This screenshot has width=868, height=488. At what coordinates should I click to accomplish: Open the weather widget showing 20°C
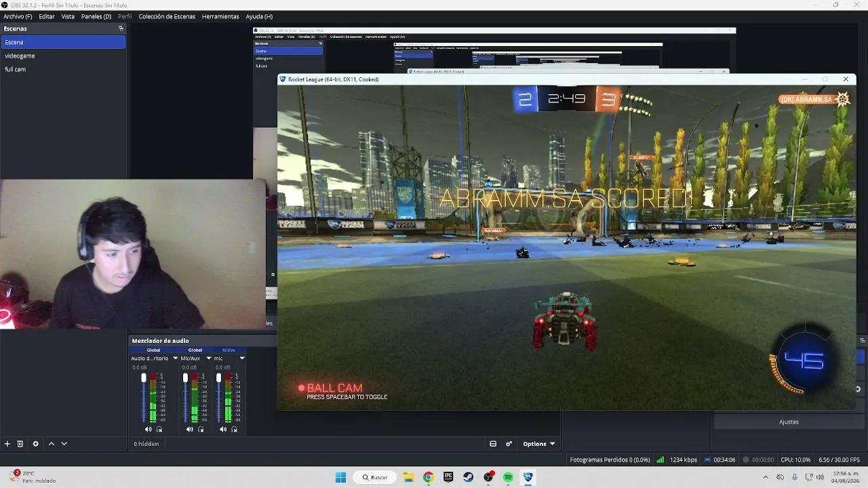[x=33, y=477]
